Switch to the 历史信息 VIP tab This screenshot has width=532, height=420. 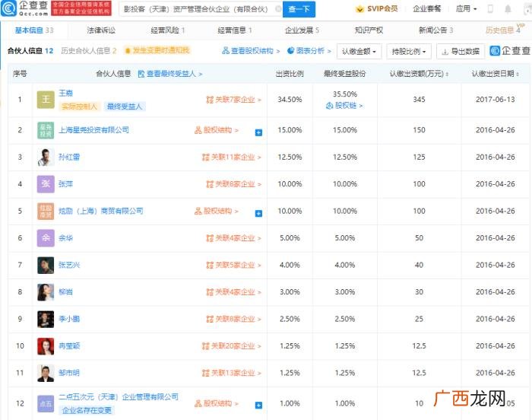point(504,30)
